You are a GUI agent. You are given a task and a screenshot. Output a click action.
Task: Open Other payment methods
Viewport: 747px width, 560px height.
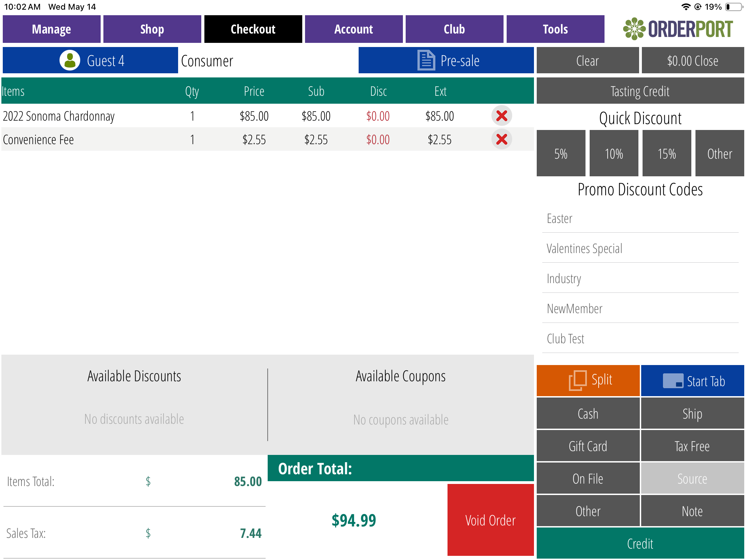[x=588, y=511]
